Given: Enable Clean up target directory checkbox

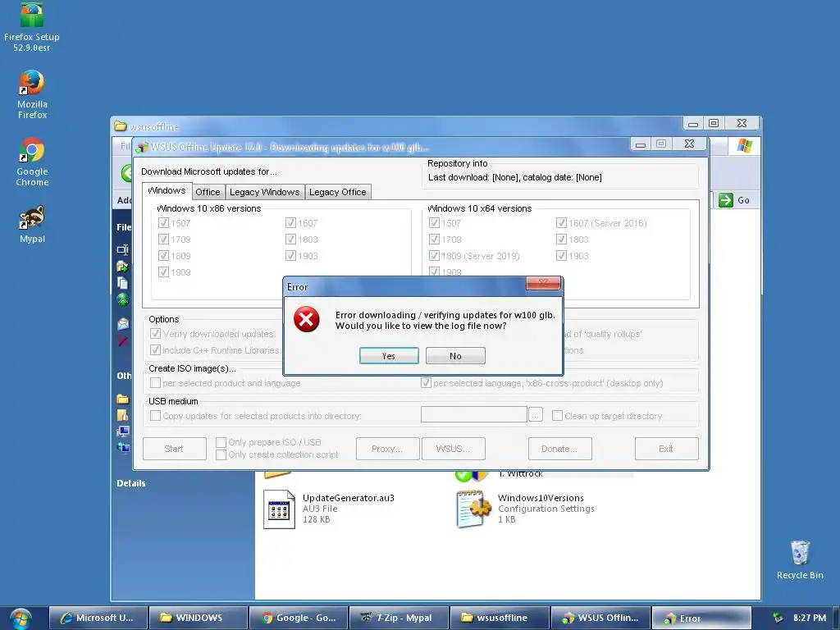Looking at the screenshot, I should [x=557, y=416].
